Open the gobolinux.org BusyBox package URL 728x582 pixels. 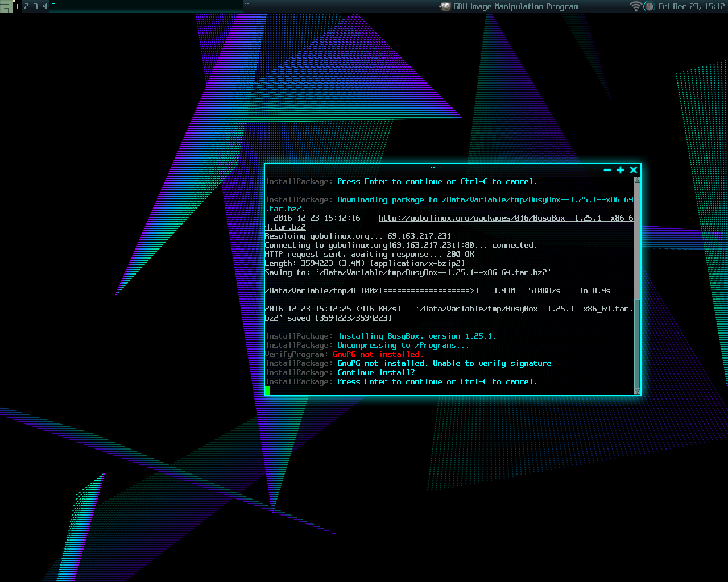(x=506, y=218)
